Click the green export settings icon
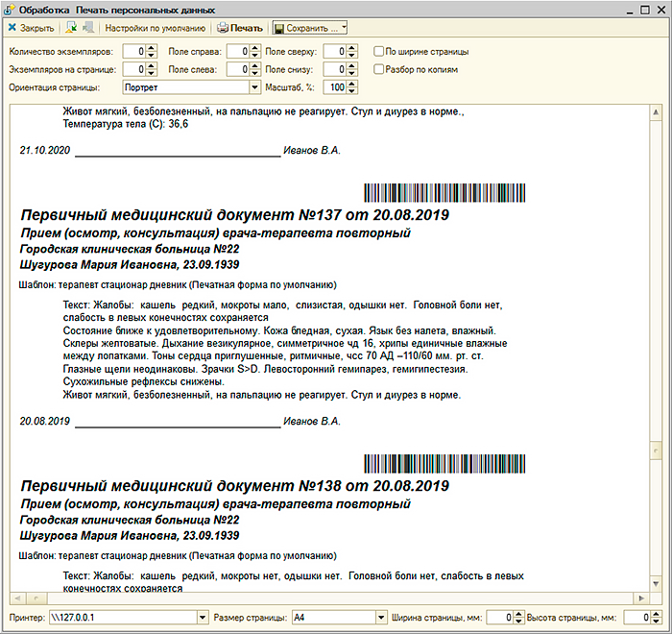 tap(72, 28)
